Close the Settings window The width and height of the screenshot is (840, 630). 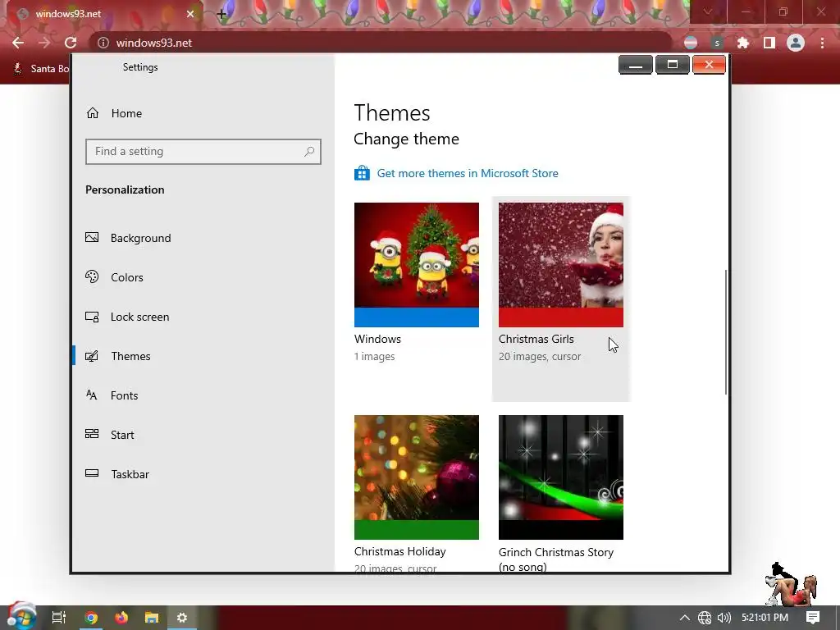pyautogui.click(x=709, y=65)
